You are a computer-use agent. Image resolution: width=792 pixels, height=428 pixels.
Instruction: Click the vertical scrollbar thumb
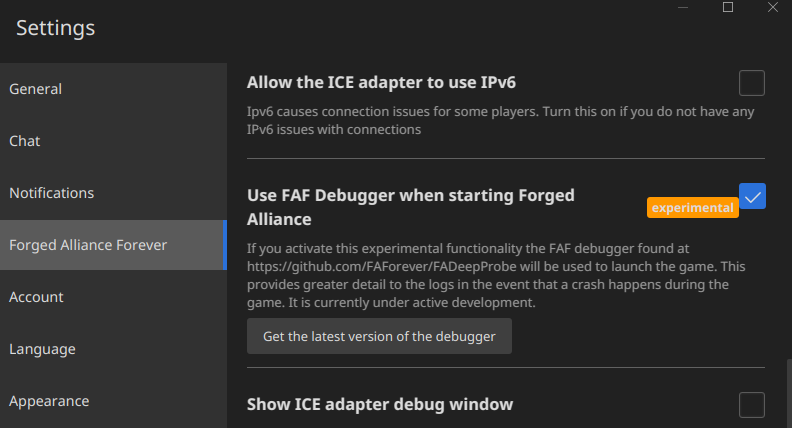[789, 394]
